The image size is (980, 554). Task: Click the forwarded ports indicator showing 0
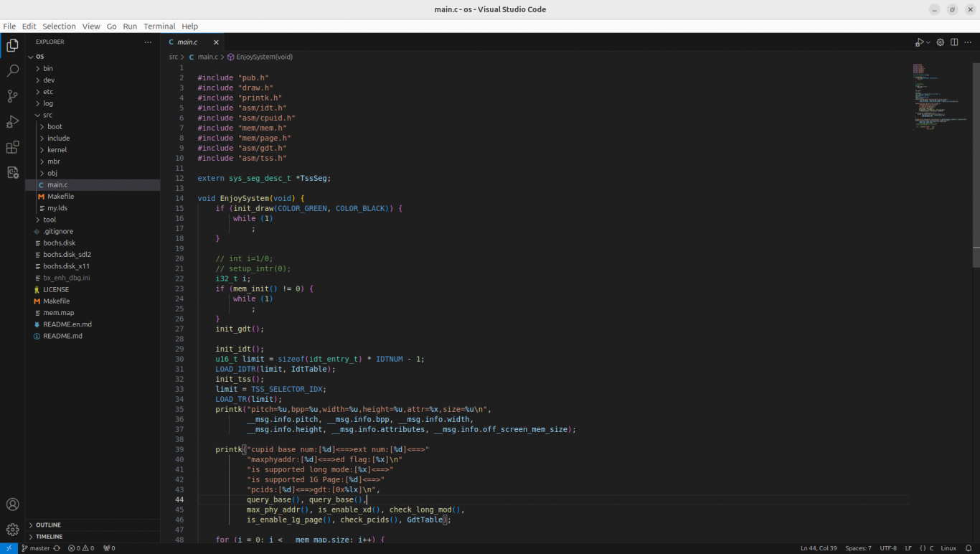(x=109, y=548)
